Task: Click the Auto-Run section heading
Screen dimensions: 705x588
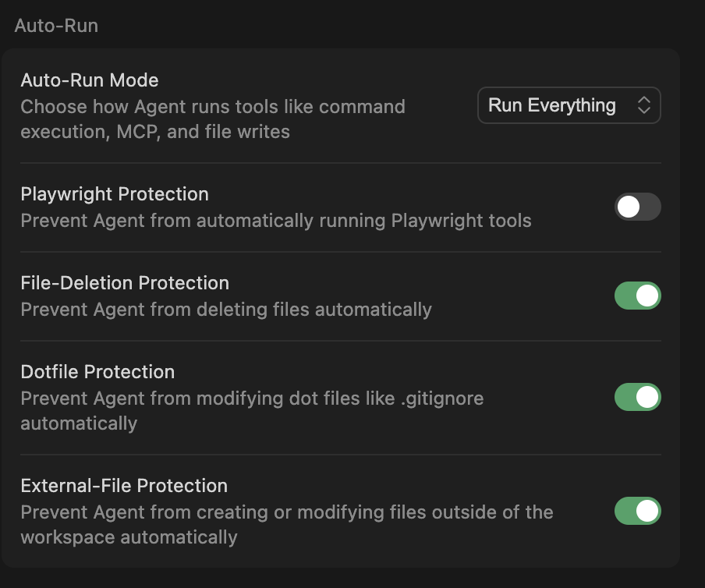Action: (56, 26)
